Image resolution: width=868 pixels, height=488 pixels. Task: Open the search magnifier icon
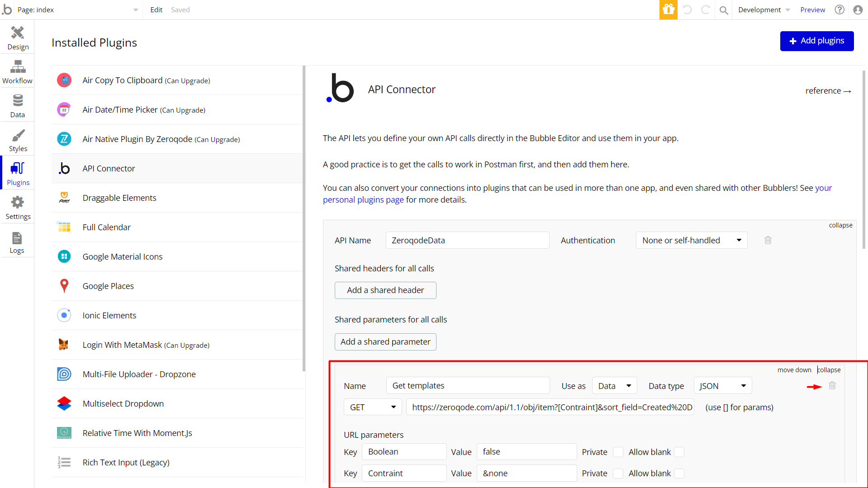click(724, 10)
